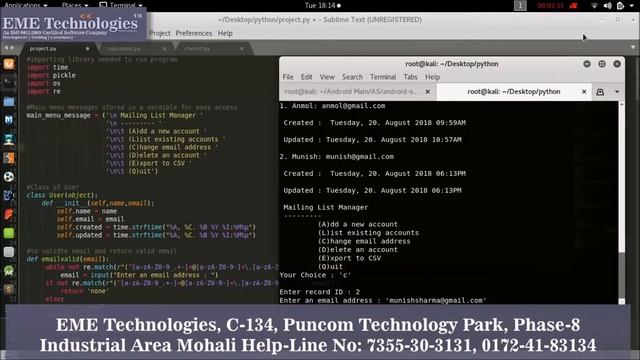Open the orange Firefox icon in the dock
The width and height of the screenshot is (640, 360).
[9, 64]
